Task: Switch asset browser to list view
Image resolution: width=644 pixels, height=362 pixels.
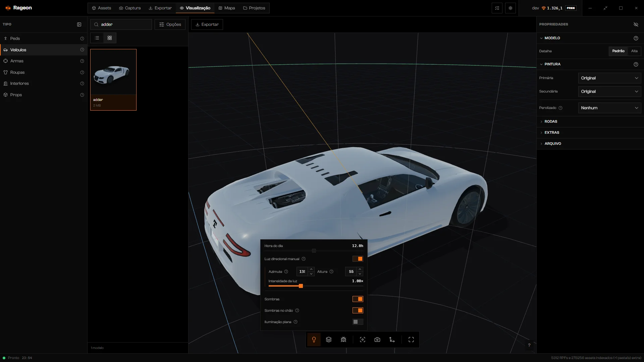Action: [x=97, y=38]
